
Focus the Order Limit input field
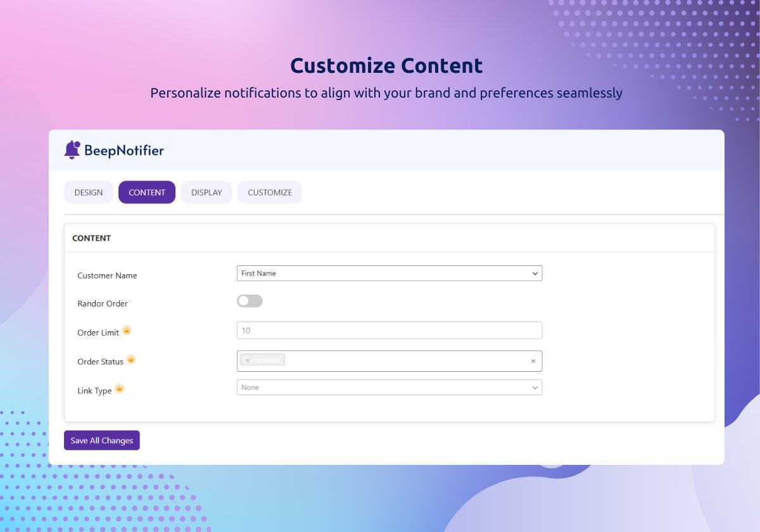(389, 330)
